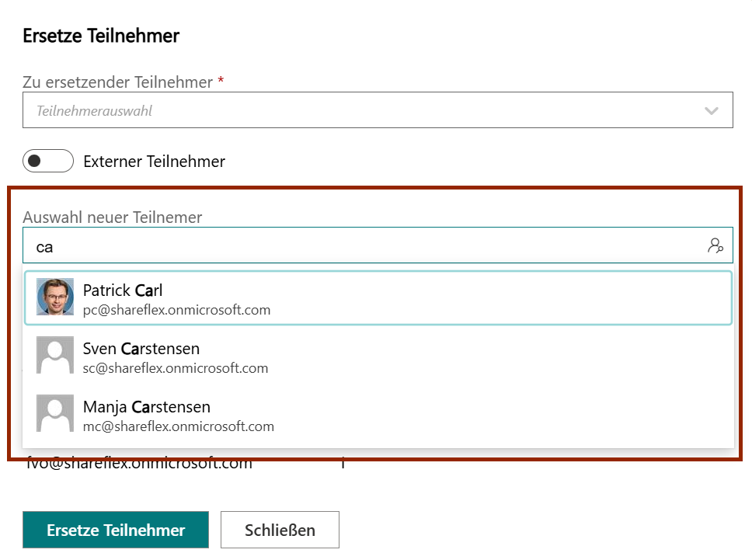The height and width of the screenshot is (560, 752).
Task: Click the people search icon in the picker
Action: pyautogui.click(x=715, y=245)
